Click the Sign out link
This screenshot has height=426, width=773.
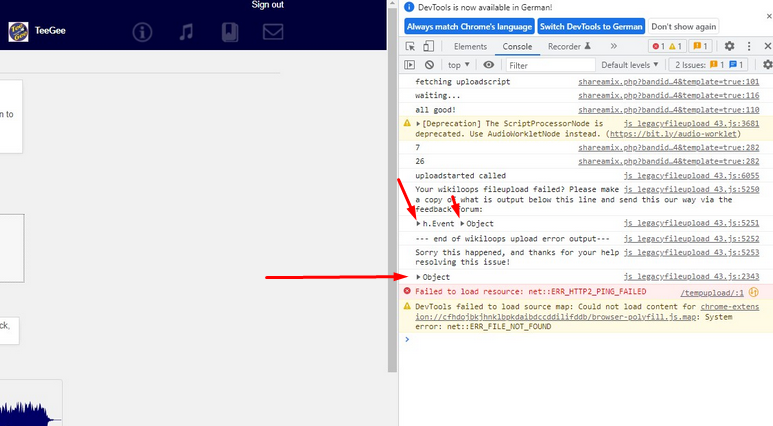tap(268, 5)
